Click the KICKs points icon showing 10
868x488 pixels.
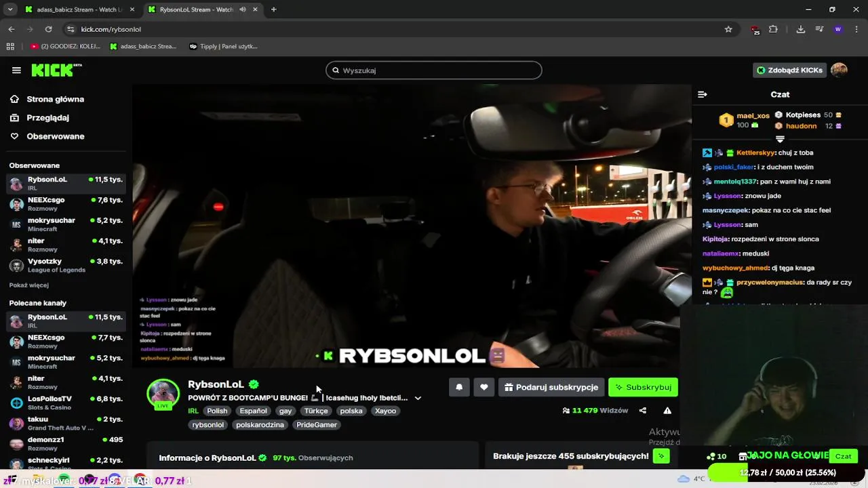pyautogui.click(x=717, y=456)
